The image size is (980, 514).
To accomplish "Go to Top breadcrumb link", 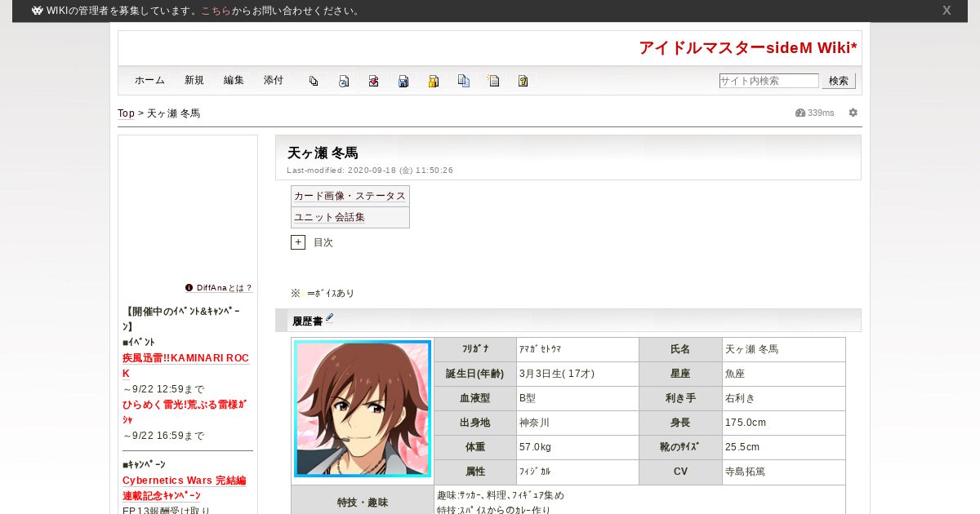I will pos(126,113).
